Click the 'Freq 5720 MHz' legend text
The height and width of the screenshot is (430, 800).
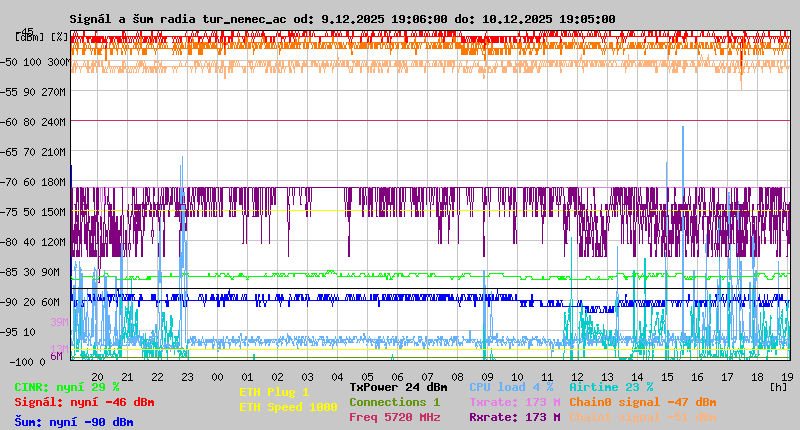[x=395, y=417]
